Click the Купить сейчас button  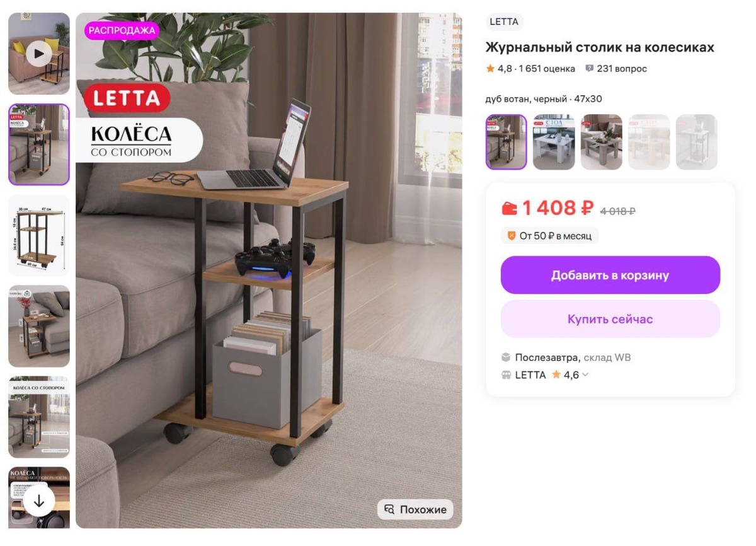(x=610, y=319)
